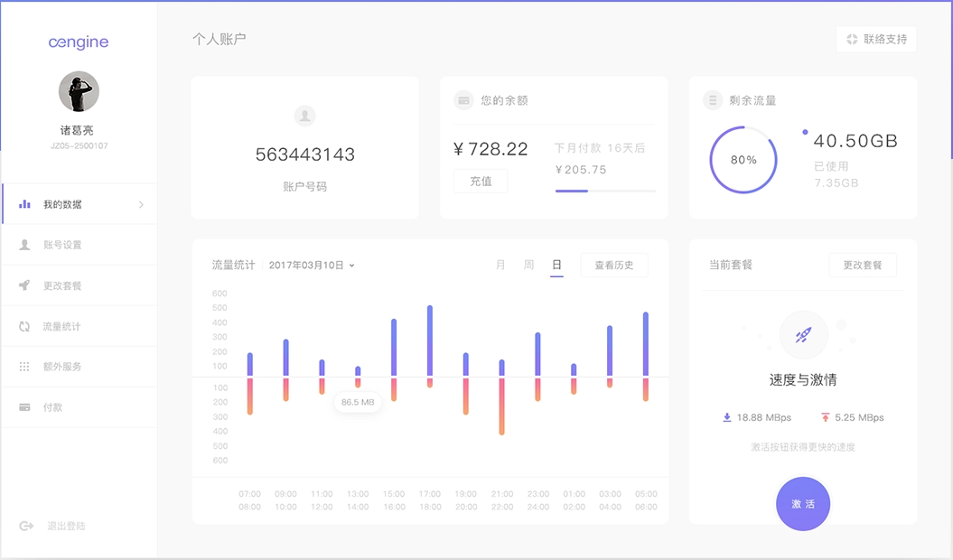Open the 2017年03月10日 date dropdown
953x560 pixels.
pos(312,266)
